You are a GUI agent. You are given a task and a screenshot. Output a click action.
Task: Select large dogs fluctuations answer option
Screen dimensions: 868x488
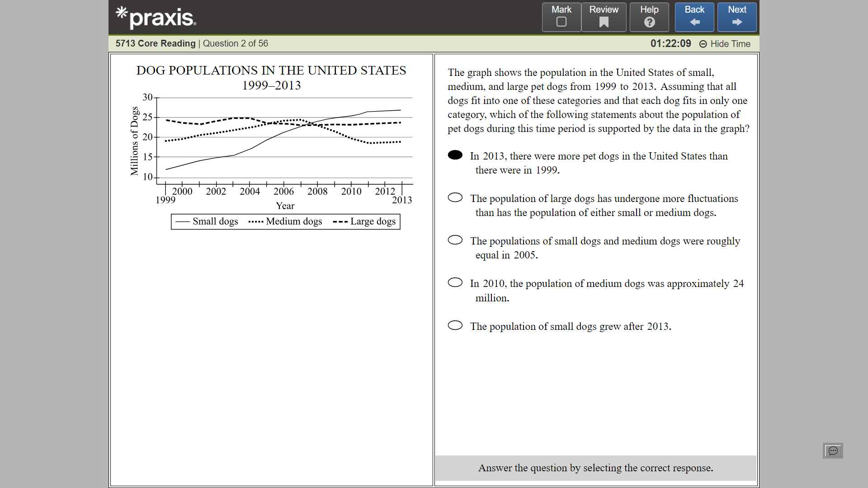(455, 197)
